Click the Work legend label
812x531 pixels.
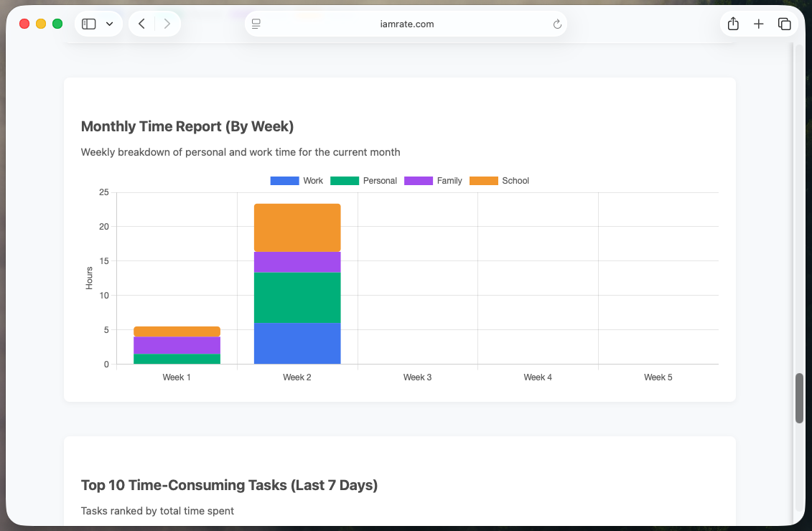tap(313, 181)
